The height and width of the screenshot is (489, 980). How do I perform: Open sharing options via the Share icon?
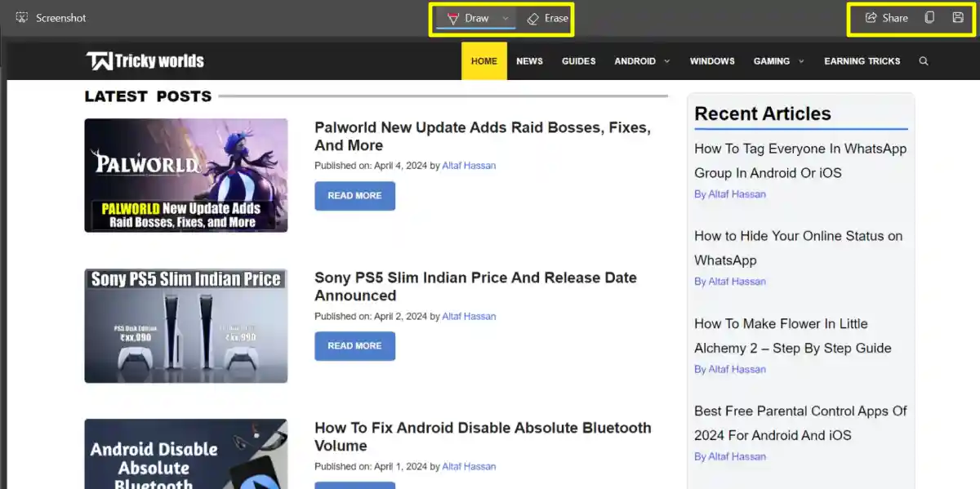coord(884,17)
